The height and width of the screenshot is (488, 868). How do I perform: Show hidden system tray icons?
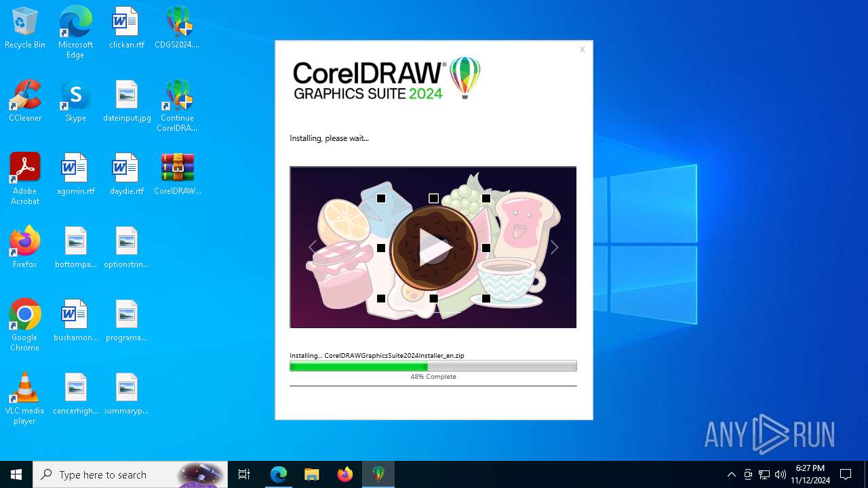point(731,474)
